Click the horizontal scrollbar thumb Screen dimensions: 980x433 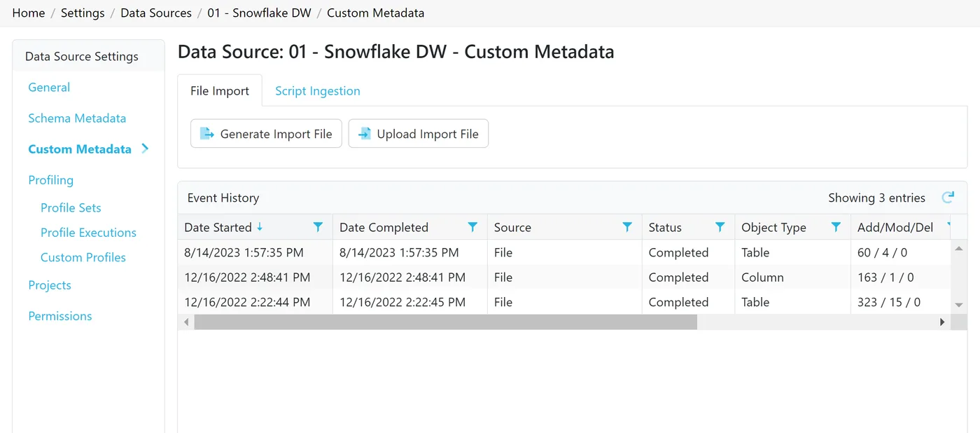446,322
